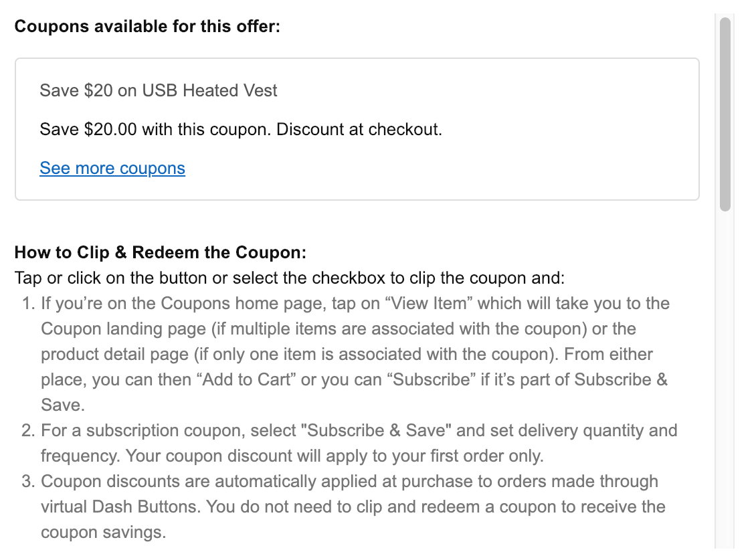The width and height of the screenshot is (756, 554).
Task: Select the Save $20 on USB Heated Vest title
Action: [158, 90]
